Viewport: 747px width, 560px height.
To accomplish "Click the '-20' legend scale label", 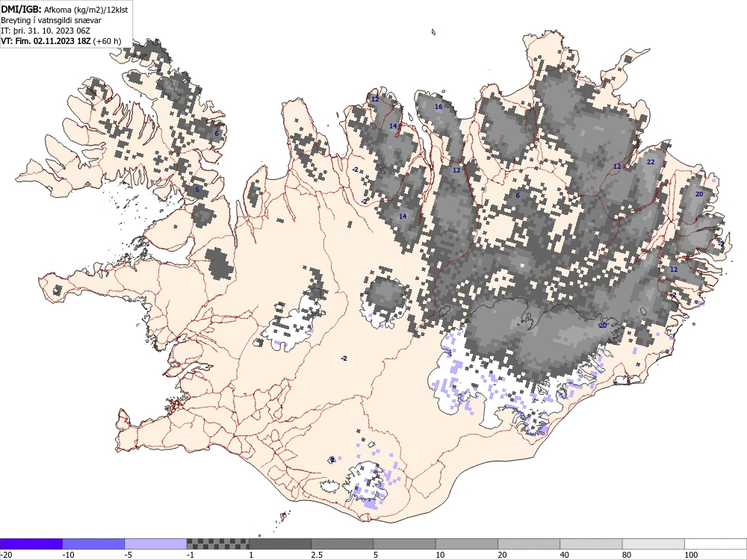I will (x=6, y=555).
